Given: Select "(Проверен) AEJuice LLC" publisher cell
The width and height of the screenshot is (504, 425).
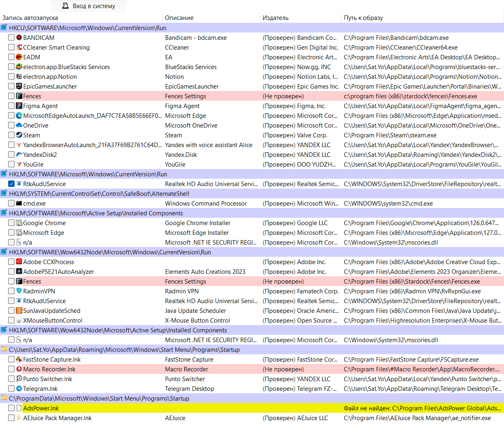Looking at the screenshot, I should point(295,418).
